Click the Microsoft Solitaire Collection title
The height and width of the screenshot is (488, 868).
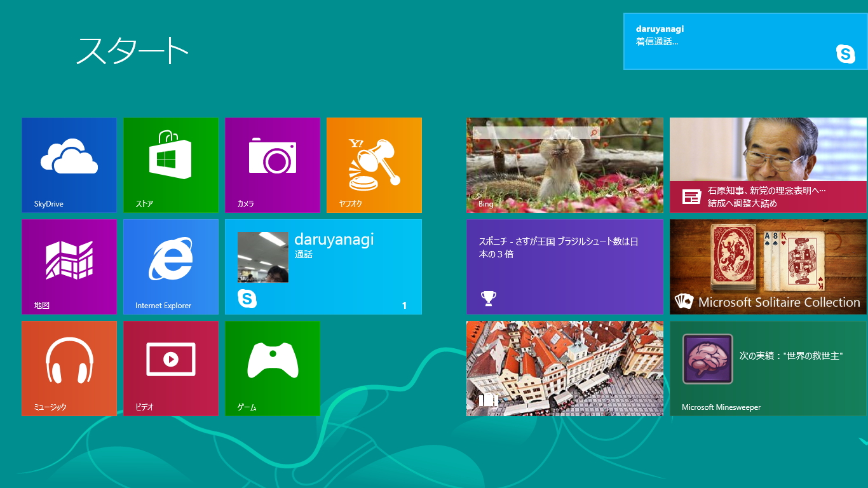pyautogui.click(x=779, y=302)
